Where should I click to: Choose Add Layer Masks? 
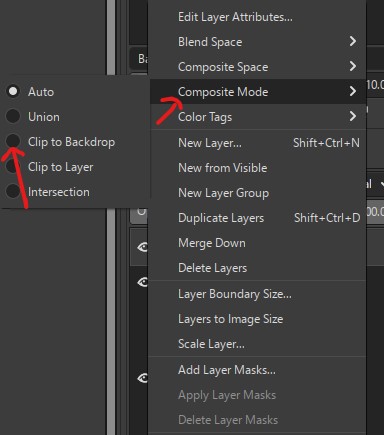pyautogui.click(x=257, y=370)
